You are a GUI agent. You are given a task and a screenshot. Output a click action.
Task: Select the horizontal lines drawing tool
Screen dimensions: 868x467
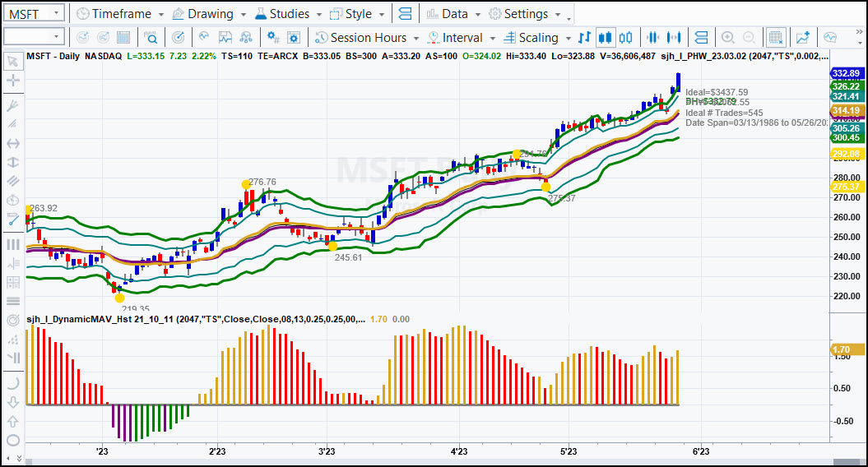click(x=12, y=301)
